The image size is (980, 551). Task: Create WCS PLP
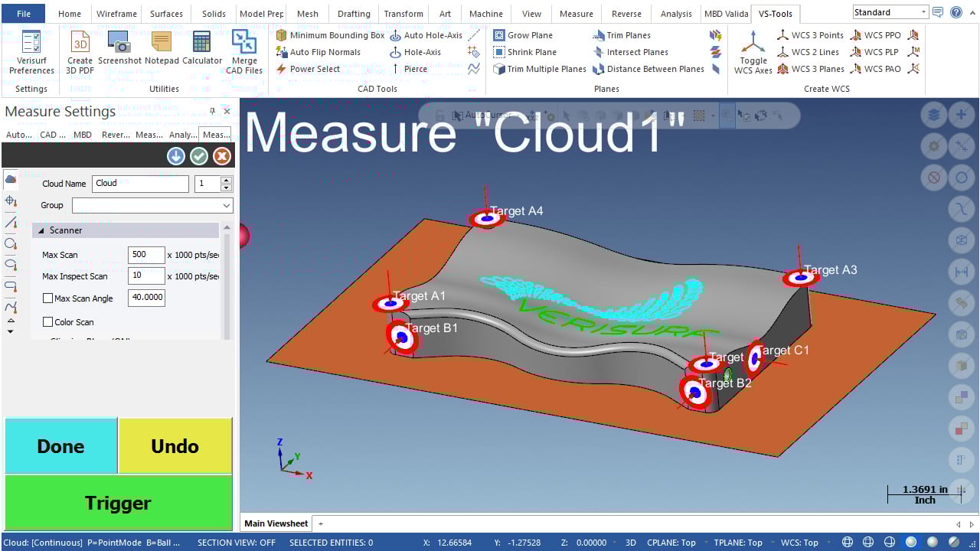coord(874,52)
